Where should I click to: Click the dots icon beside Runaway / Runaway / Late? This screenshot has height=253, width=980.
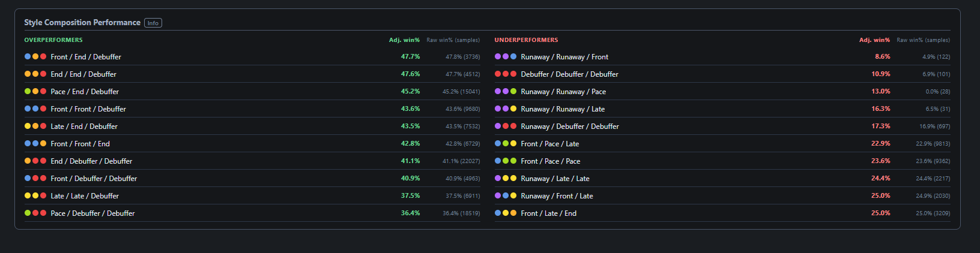click(x=506, y=109)
